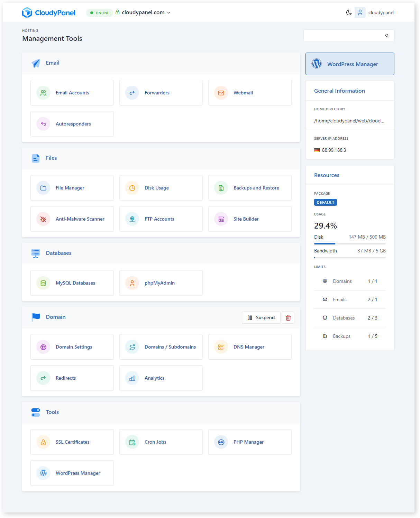Click the CloudyPanel logo
This screenshot has width=420, height=518.
[49, 13]
